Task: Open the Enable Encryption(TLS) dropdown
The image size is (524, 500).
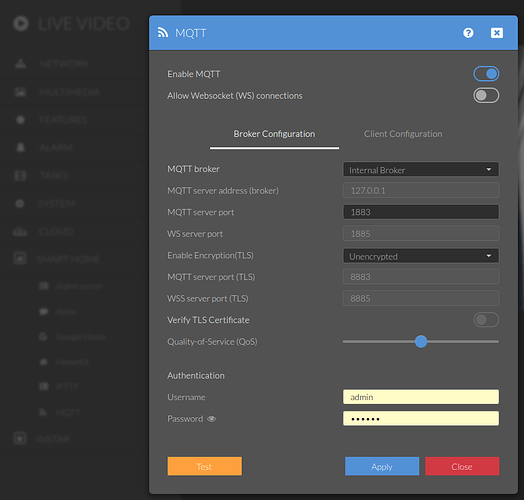Action: (x=421, y=256)
